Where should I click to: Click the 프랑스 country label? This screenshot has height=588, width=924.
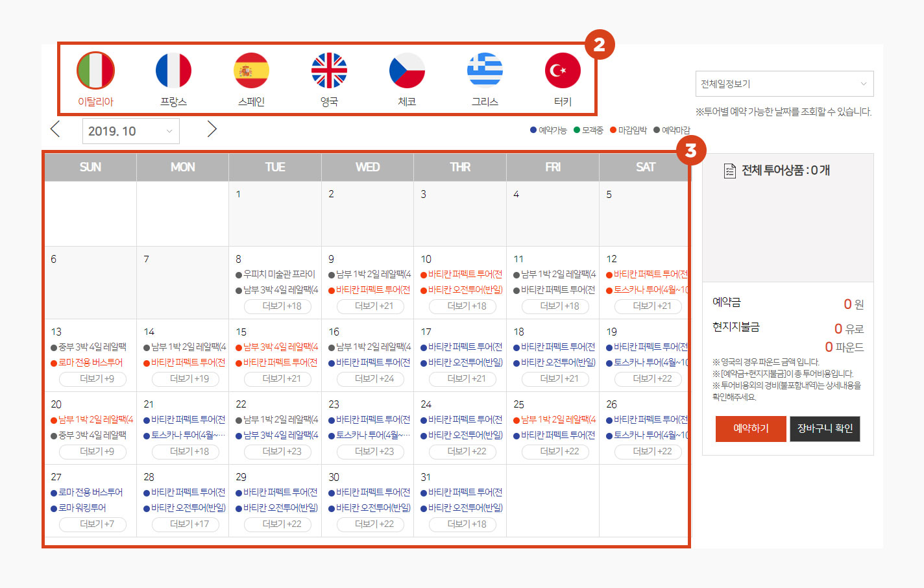coord(173,102)
